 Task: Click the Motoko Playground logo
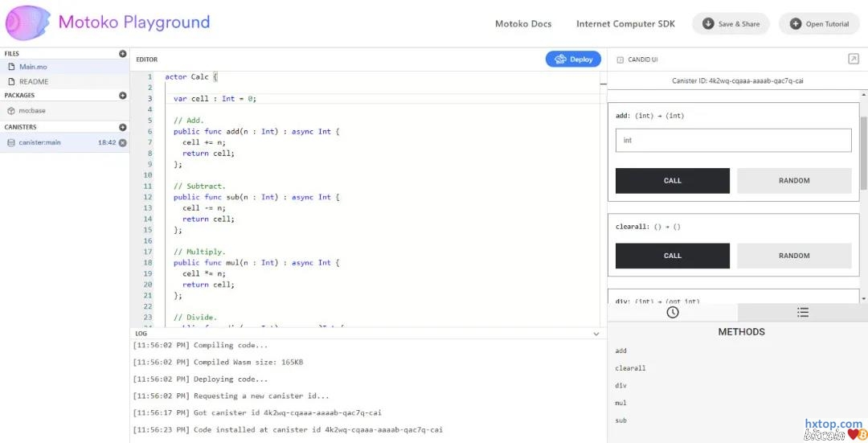[27, 23]
